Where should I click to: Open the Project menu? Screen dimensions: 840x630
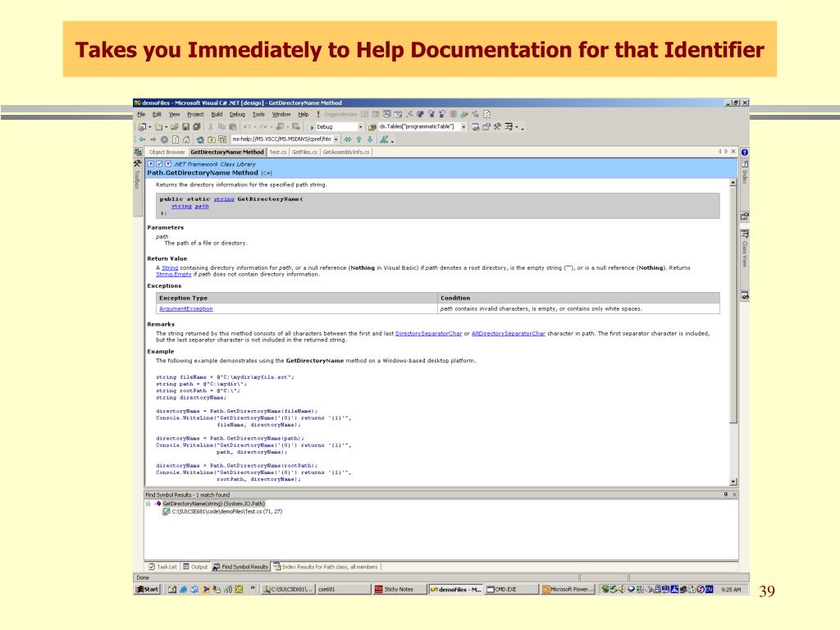[x=195, y=114]
